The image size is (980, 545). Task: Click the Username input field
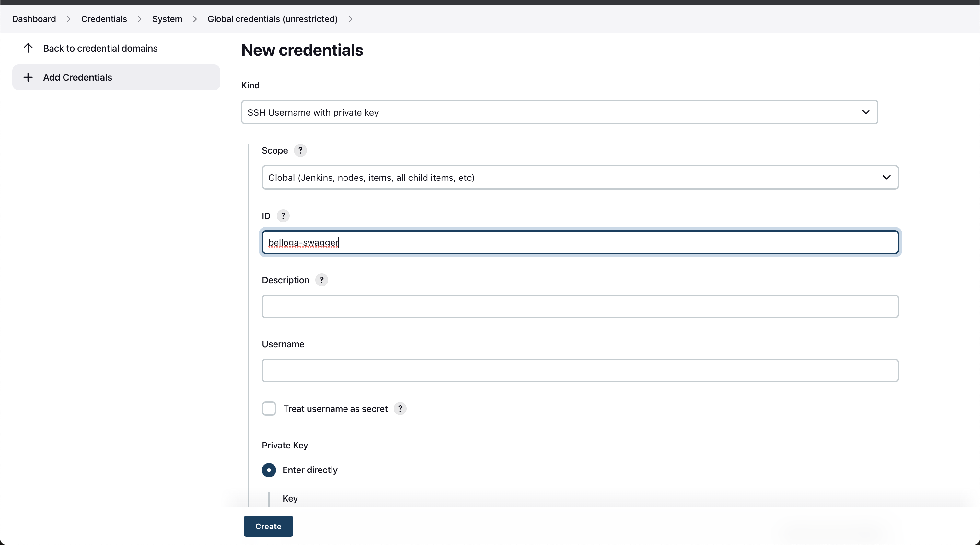(580, 370)
